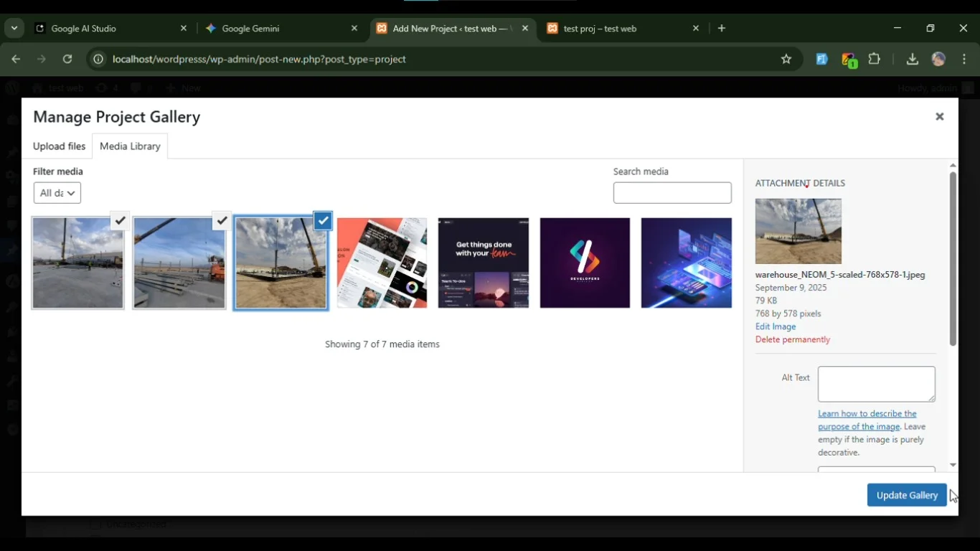The height and width of the screenshot is (551, 980).
Task: Select the highlighted desert crane thumbnail
Action: (x=281, y=263)
